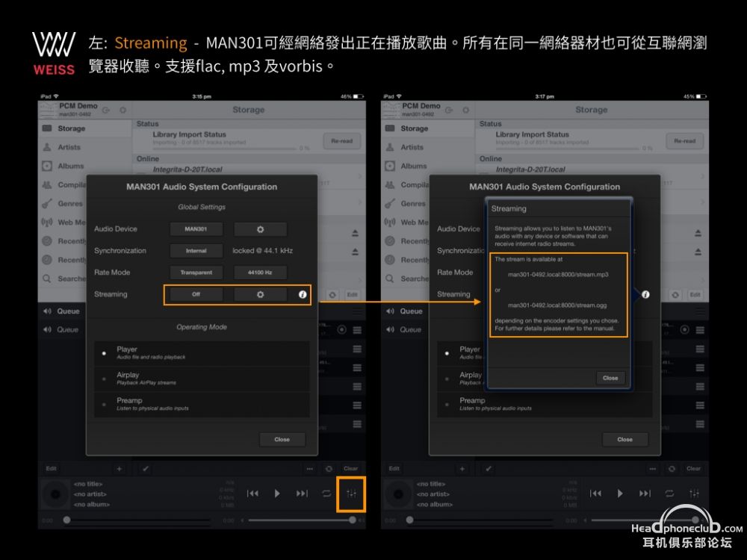747x560 pixels.
Task: Open Albums in the right screenshot sidebar
Action: pyautogui.click(x=428, y=167)
